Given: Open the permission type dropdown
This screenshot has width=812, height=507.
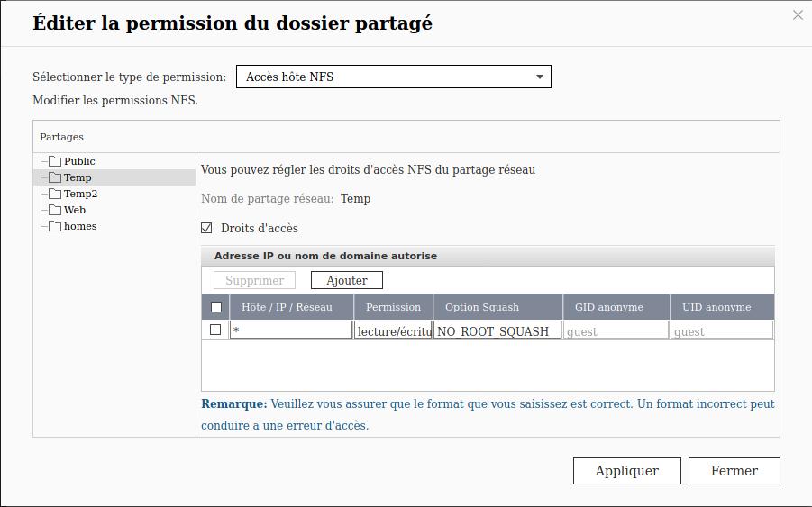Looking at the screenshot, I should 393,77.
